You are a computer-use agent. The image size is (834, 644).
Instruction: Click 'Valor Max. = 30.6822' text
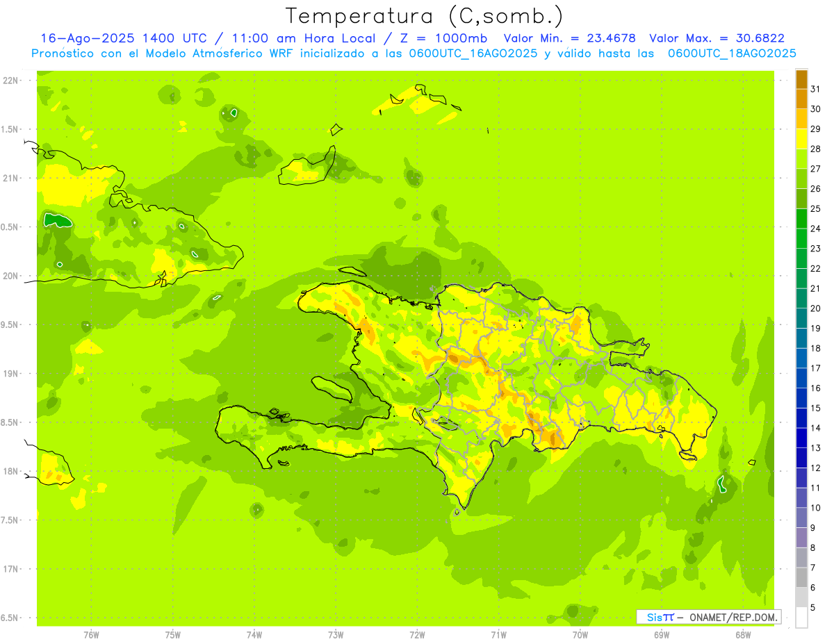pyautogui.click(x=717, y=38)
